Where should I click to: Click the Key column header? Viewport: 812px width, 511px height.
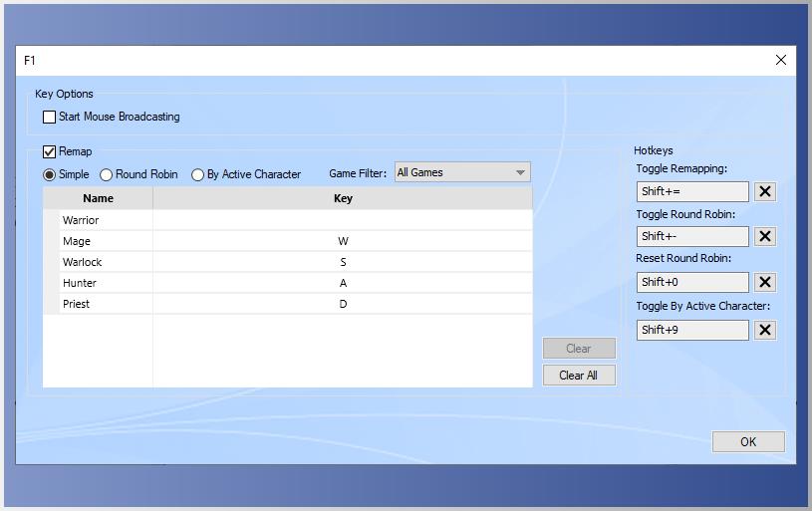click(x=343, y=198)
